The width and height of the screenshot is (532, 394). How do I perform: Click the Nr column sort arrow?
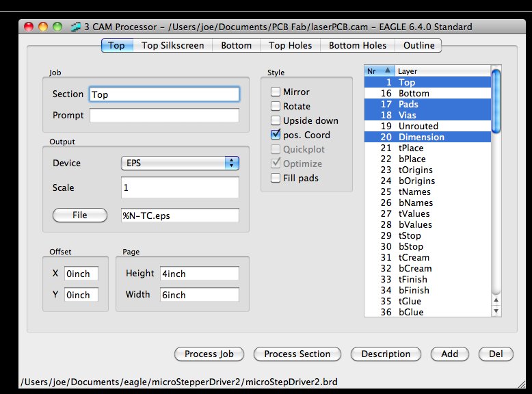(x=388, y=70)
